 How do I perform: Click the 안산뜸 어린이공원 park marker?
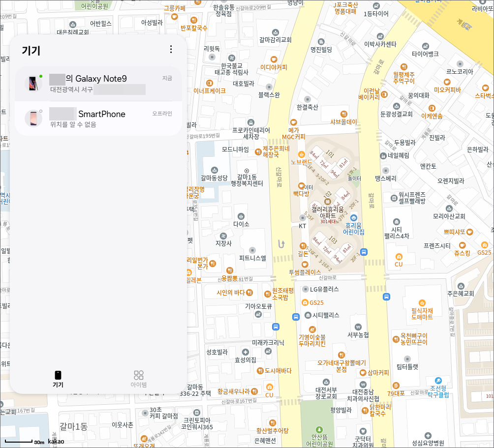tap(319, 430)
